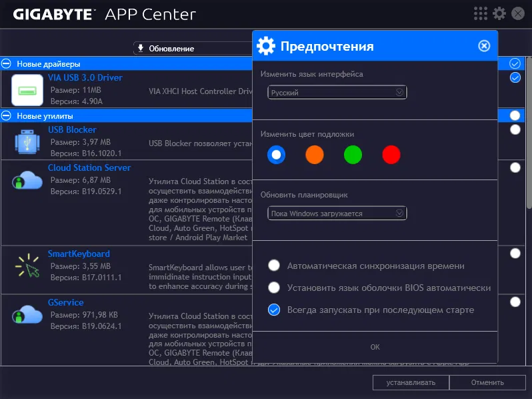Select USB Blocker for installation
532x399 pixels.
pyautogui.click(x=515, y=129)
